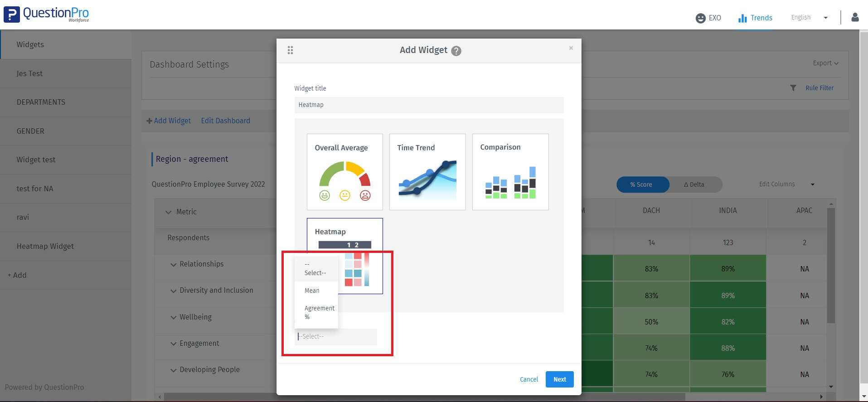Open the EXO smiley icon

click(x=700, y=18)
